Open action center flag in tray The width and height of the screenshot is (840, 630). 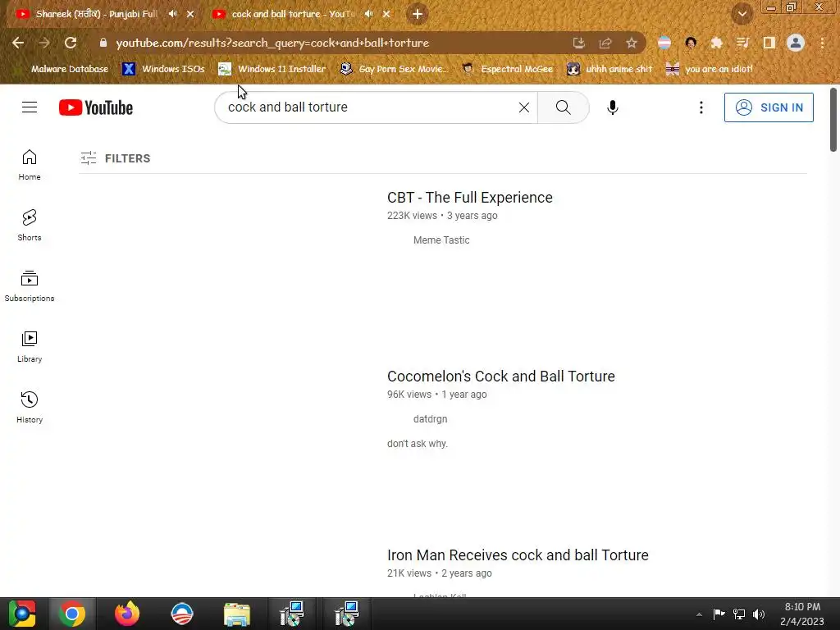[719, 614]
